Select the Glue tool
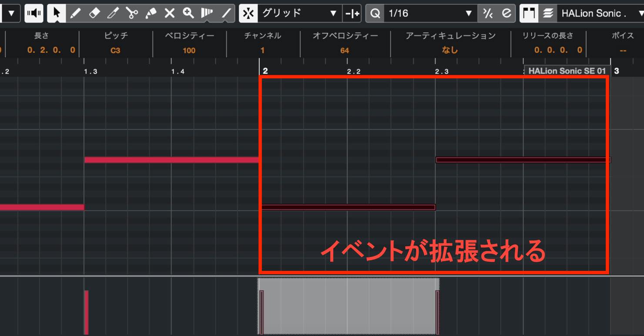 151,13
